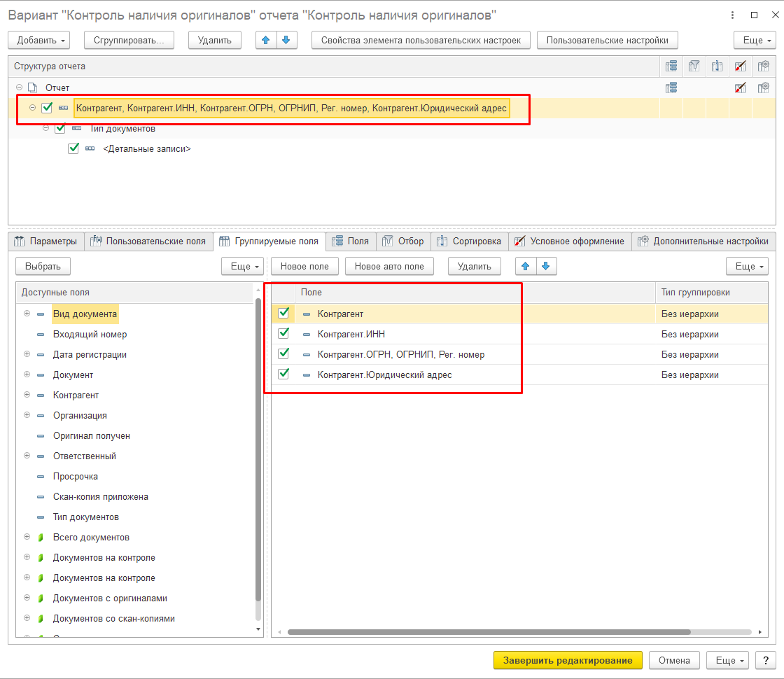Screen dimensions: 784x679
Task: Click sorting icon in structure header
Action: coord(717,66)
